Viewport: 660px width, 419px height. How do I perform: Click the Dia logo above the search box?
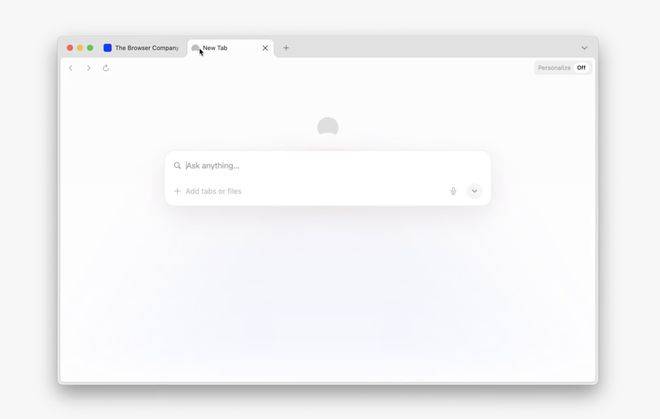pos(328,126)
